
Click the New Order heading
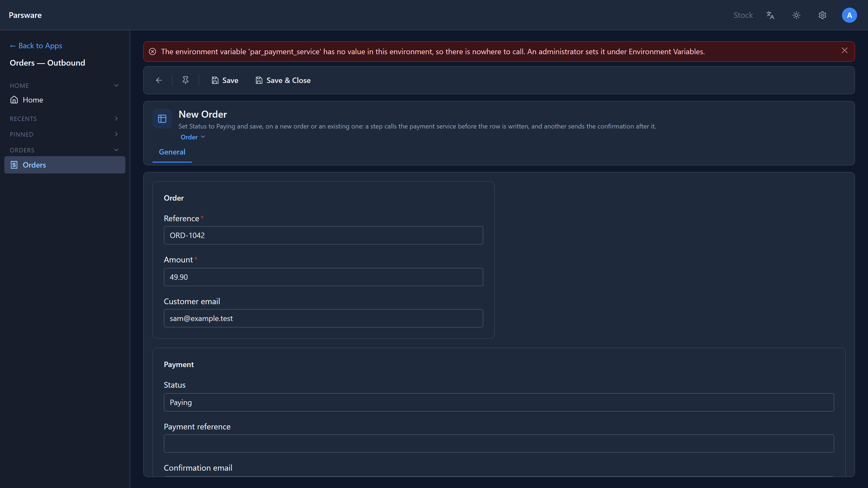pos(203,114)
